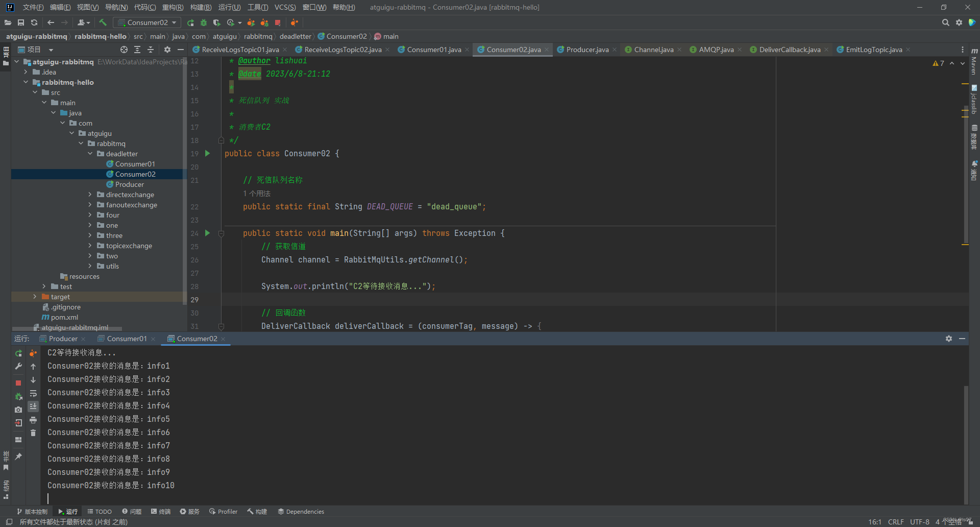Open the TODO tool window
The height and width of the screenshot is (527, 980).
click(x=100, y=511)
